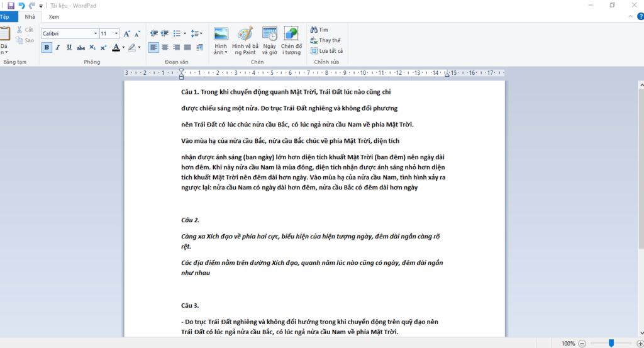This screenshot has width=644, height=348.
Task: Apply the font text color A button
Action: (x=116, y=48)
